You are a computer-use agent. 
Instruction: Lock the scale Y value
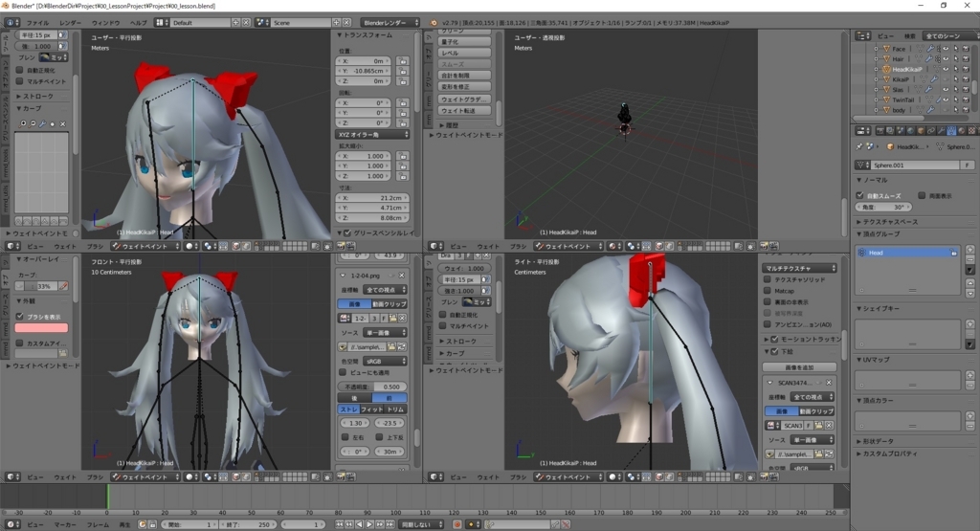point(403,166)
